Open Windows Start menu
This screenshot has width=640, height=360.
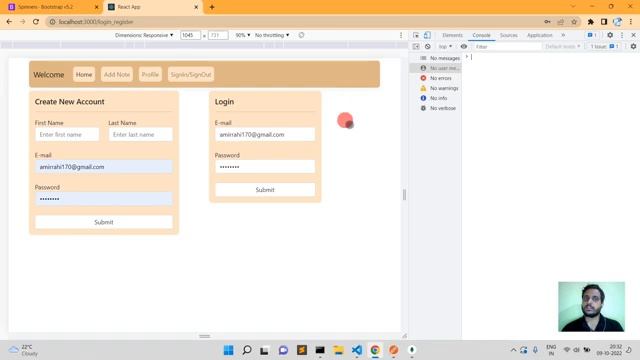229,350
